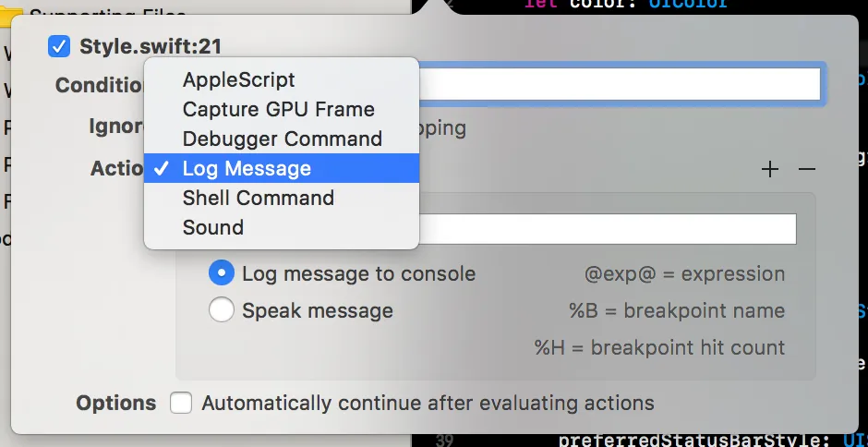868x447 pixels.
Task: Remove the breakpoint action with minus
Action: point(807,169)
